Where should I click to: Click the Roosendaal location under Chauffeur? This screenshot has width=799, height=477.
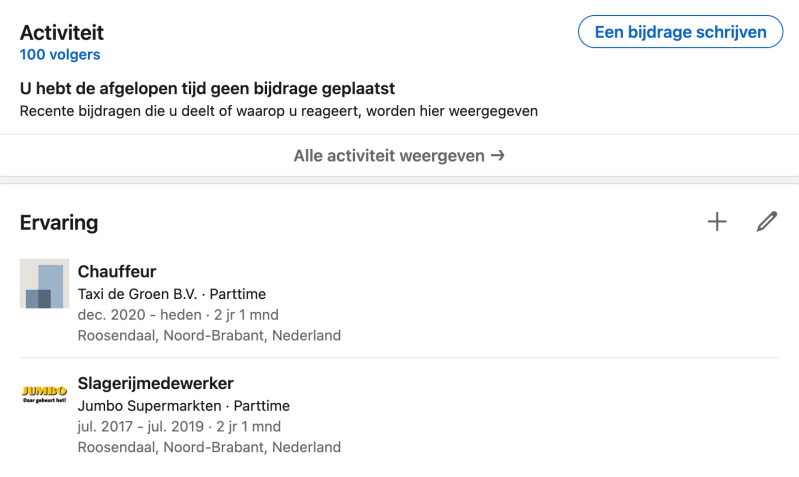click(x=209, y=336)
